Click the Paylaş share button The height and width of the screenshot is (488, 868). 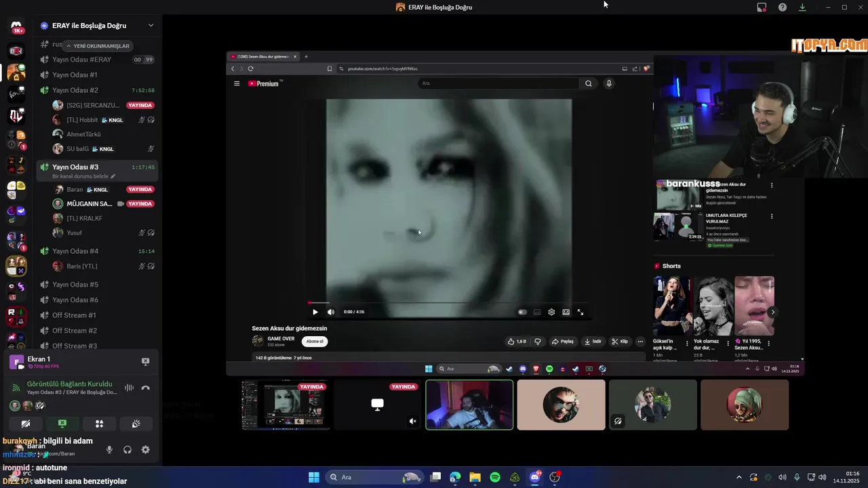click(563, 342)
